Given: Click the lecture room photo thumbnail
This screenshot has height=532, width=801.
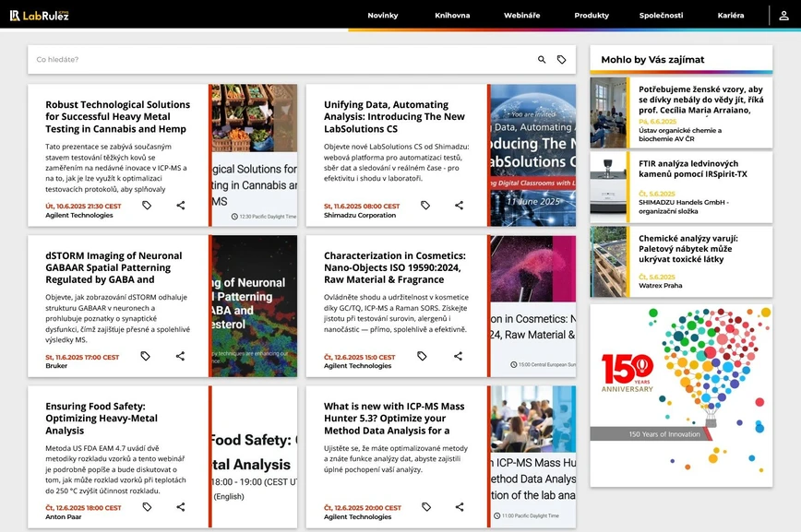Looking at the screenshot, I should [608, 112].
